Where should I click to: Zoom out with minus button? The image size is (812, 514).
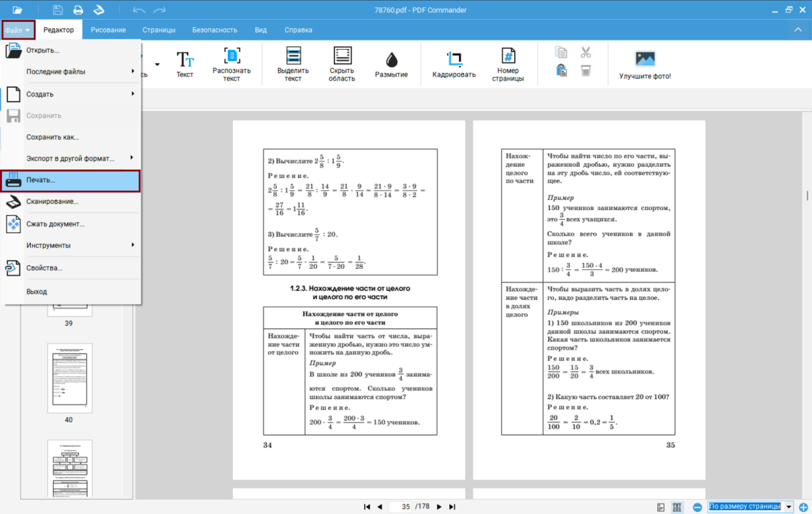point(697,507)
